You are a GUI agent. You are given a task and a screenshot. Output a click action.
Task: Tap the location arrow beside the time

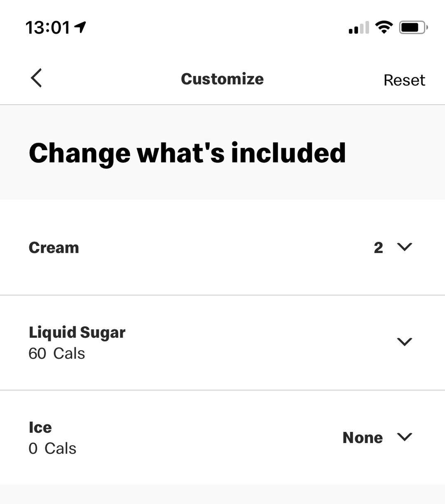(80, 27)
